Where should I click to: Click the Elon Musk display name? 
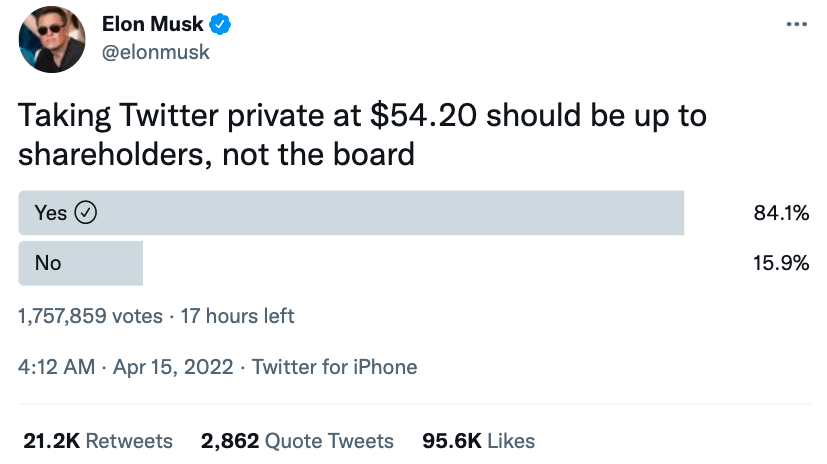coord(152,24)
